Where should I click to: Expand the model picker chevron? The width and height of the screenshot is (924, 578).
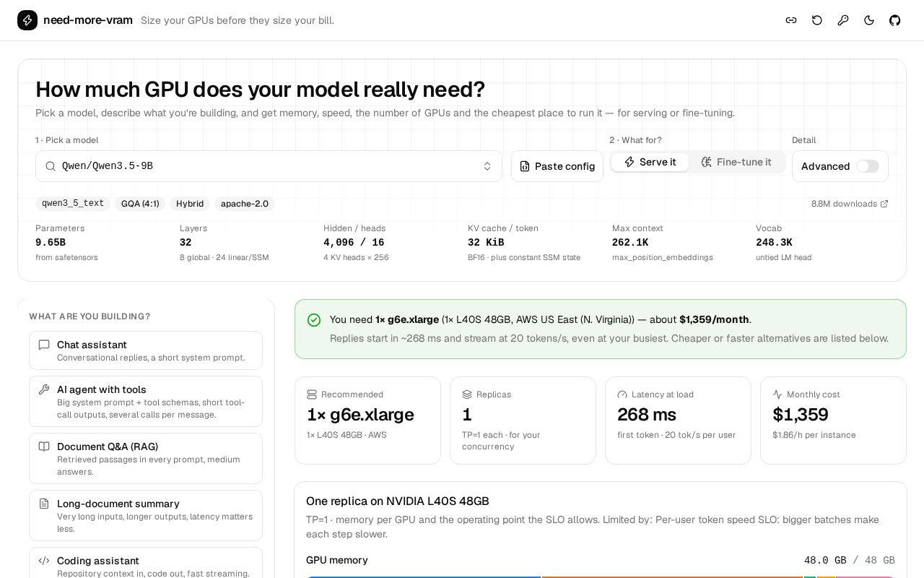pyautogui.click(x=487, y=166)
